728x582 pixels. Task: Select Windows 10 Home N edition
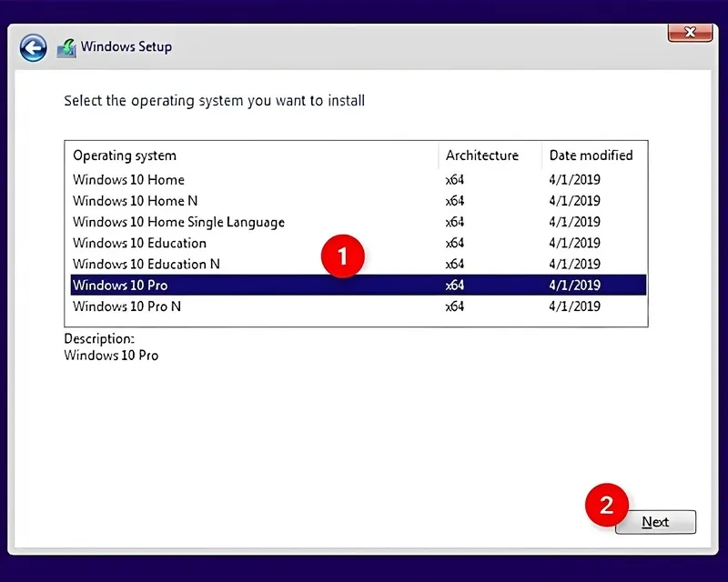coord(135,200)
